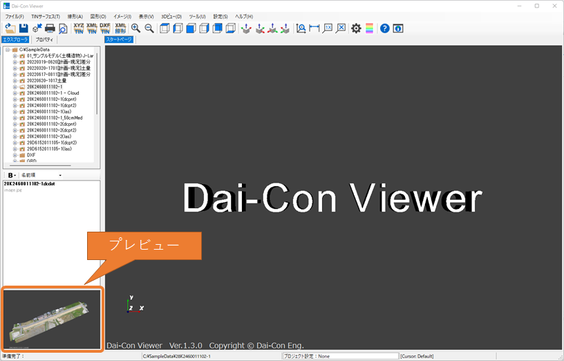This screenshot has height=361, width=564.
Task: Select the distance measurement ruler icon
Action: 314,28
